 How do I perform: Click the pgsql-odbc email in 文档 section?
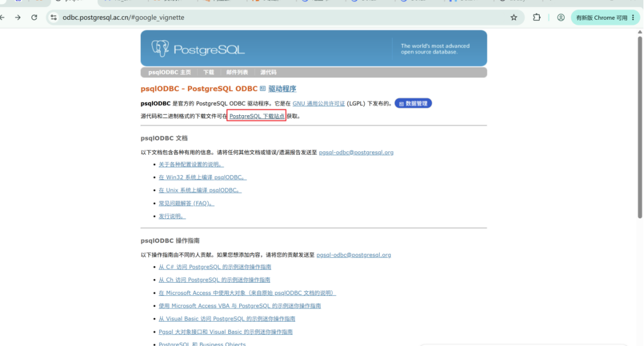click(x=356, y=152)
